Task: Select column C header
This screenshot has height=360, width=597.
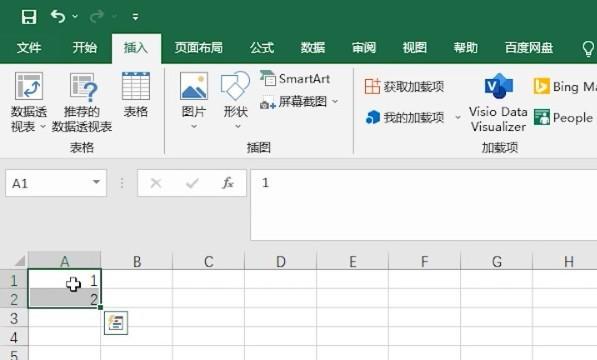Action: (209, 261)
